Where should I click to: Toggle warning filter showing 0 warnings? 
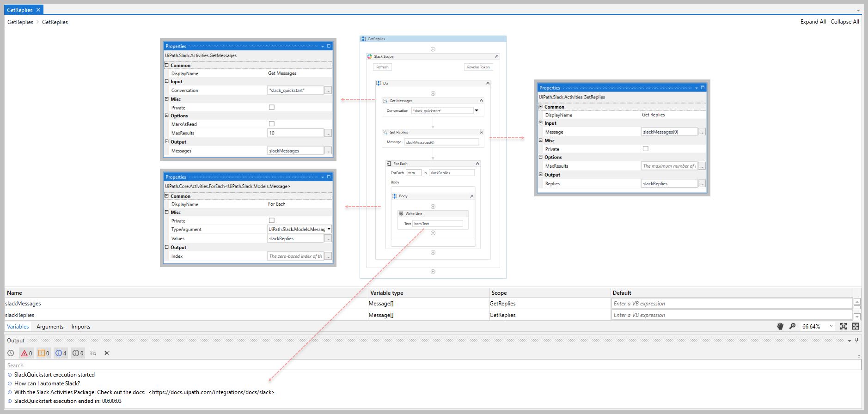point(43,353)
